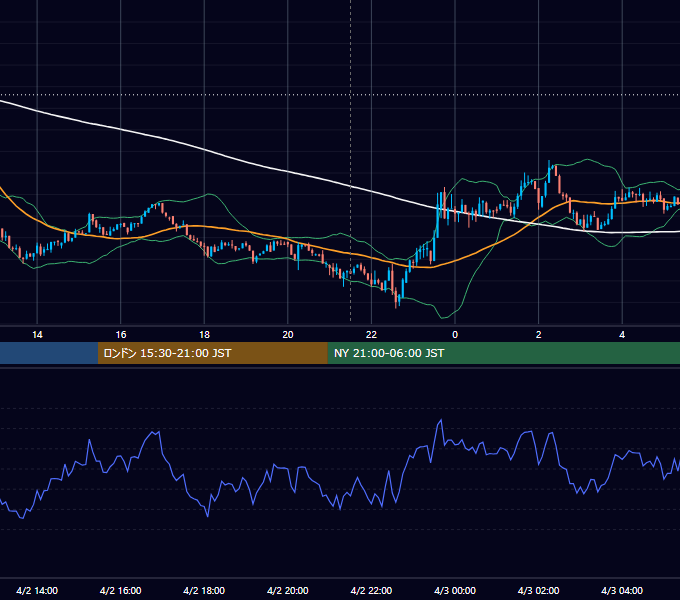Click the 4/3 00:00 date label

coord(455,590)
